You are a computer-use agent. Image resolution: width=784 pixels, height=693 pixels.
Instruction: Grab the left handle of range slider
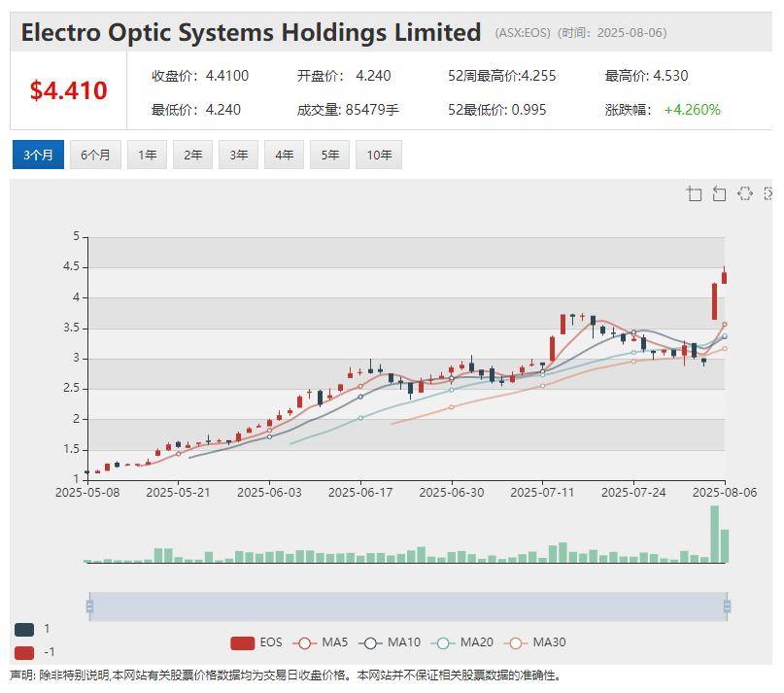pyautogui.click(x=89, y=606)
